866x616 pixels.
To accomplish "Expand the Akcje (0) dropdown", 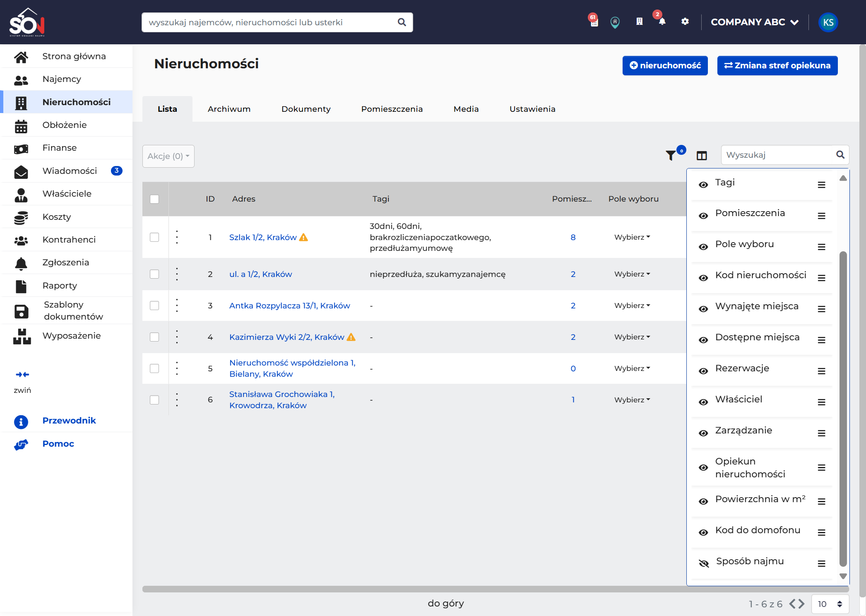I will 168,156.
